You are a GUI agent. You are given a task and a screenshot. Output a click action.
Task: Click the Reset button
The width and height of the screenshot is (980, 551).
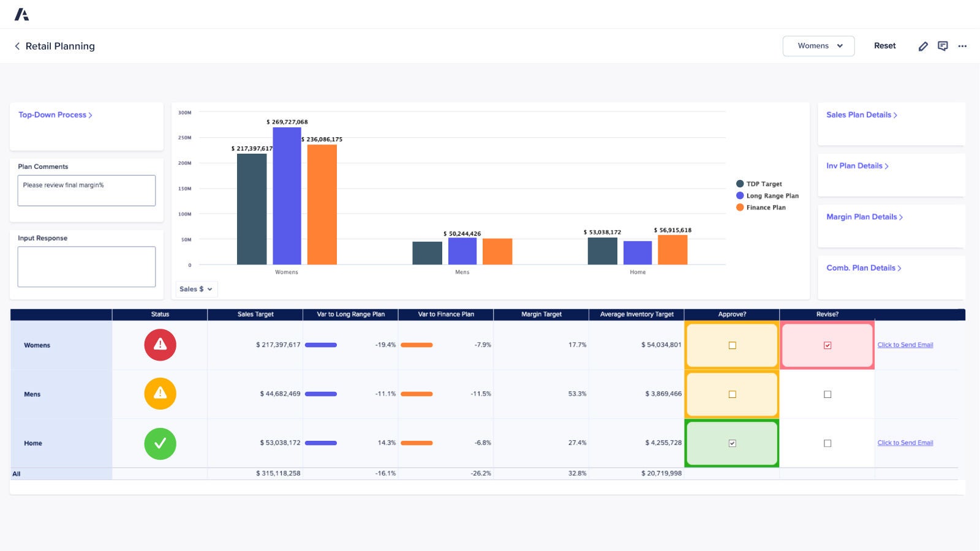click(x=884, y=46)
